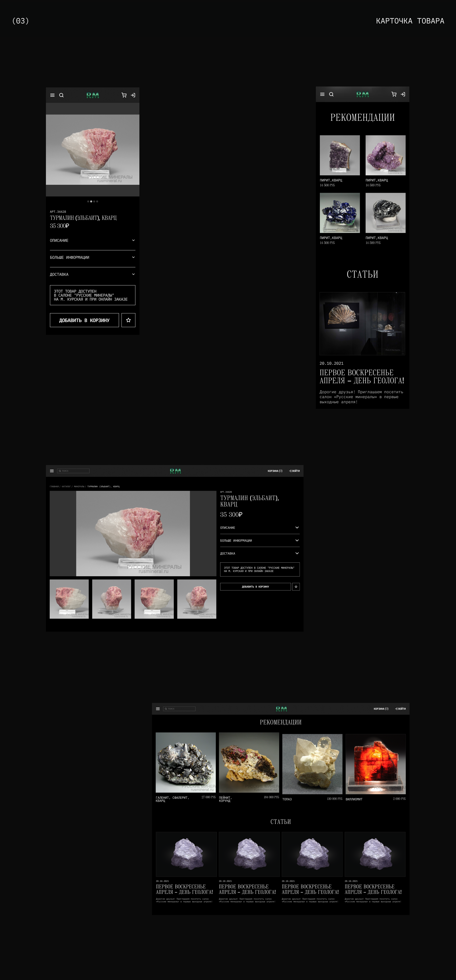This screenshot has height=980, width=456.
Task: Open hamburger menu on mobile product card
Action: 52,95
